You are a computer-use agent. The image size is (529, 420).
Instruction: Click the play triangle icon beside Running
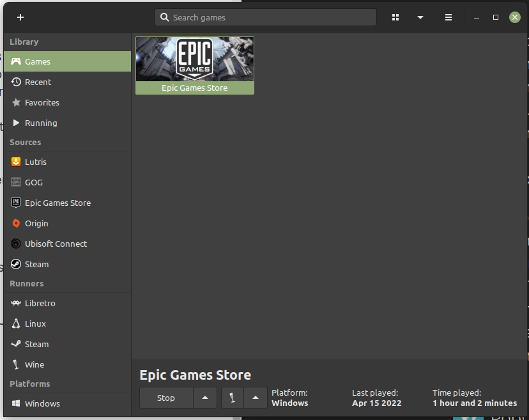pos(16,123)
